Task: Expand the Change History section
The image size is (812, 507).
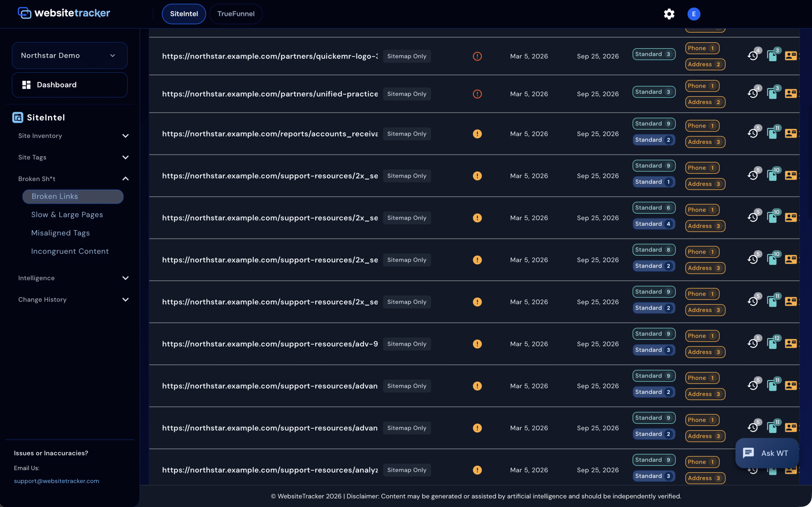Action: point(73,299)
